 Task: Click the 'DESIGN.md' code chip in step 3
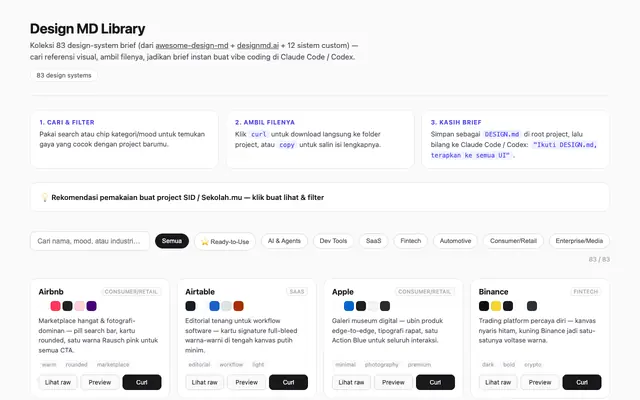pos(502,134)
